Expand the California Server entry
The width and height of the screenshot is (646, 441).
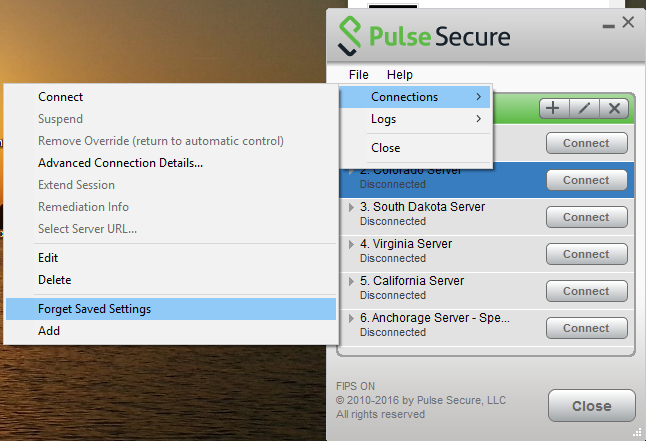tap(351, 281)
